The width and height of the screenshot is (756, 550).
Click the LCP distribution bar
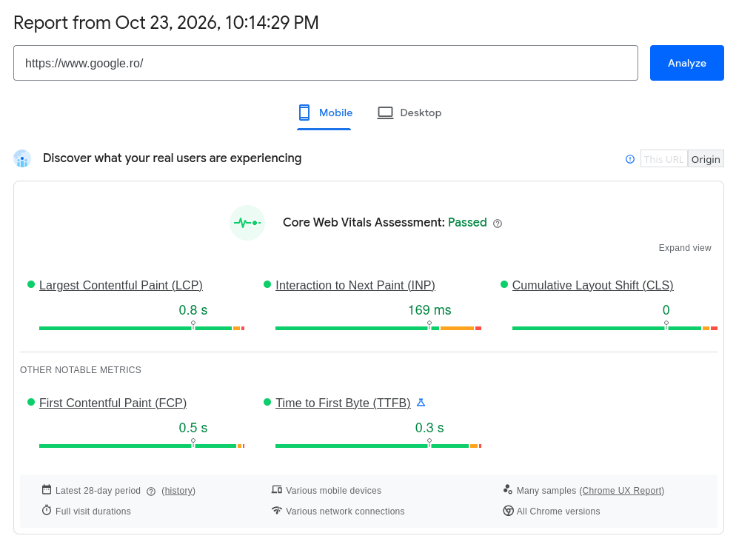click(141, 328)
